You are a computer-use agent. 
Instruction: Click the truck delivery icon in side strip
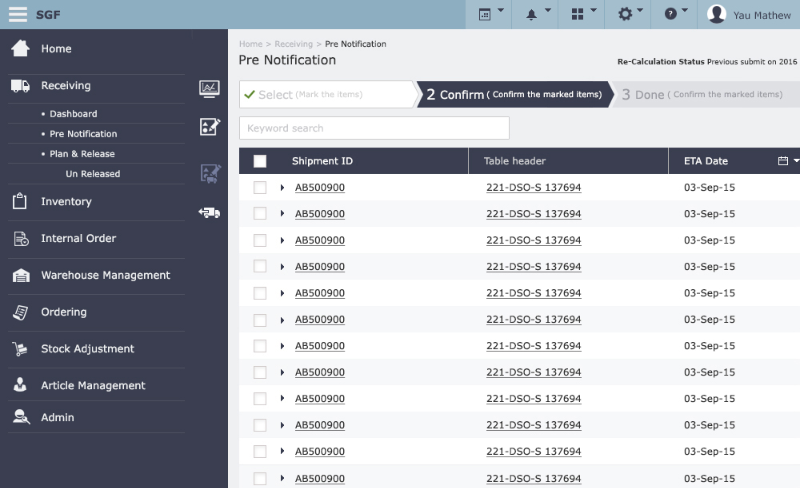pyautogui.click(x=210, y=212)
